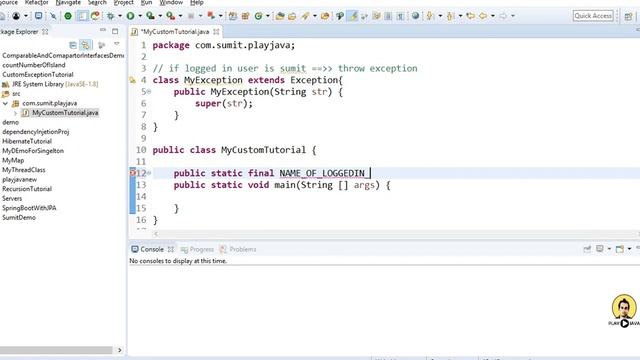This screenshot has width=640, height=360.
Task: Open the Coverage launch icon
Action: click(151, 16)
